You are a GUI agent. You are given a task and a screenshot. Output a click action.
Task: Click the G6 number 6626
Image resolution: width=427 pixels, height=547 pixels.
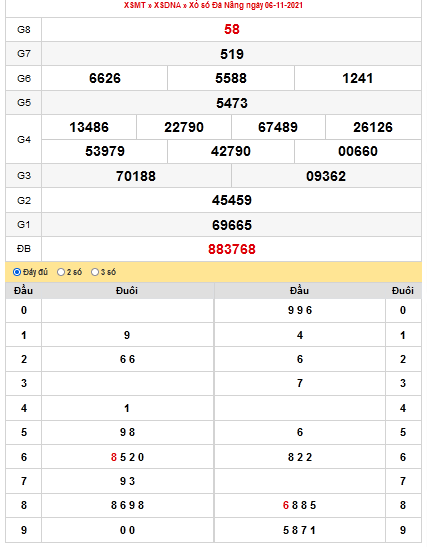click(x=105, y=78)
